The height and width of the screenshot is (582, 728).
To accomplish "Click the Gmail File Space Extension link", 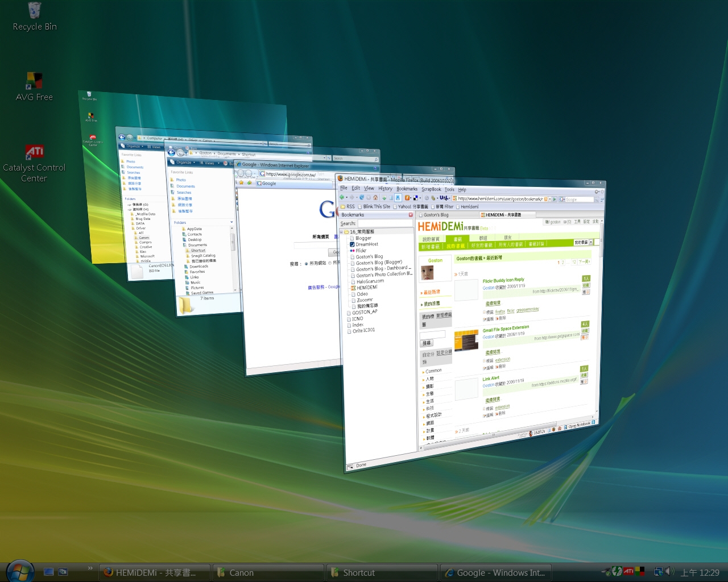I will (x=506, y=329).
